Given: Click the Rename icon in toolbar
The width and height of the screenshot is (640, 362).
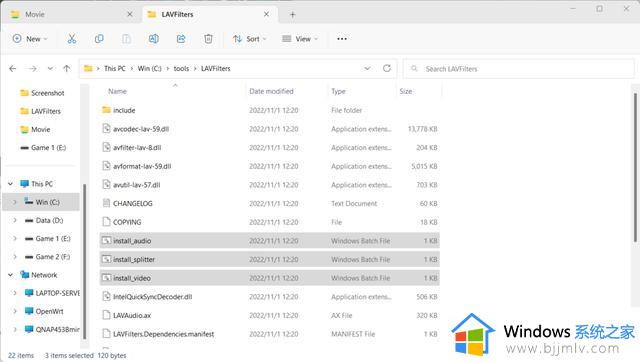Looking at the screenshot, I should pyautogui.click(x=154, y=39).
